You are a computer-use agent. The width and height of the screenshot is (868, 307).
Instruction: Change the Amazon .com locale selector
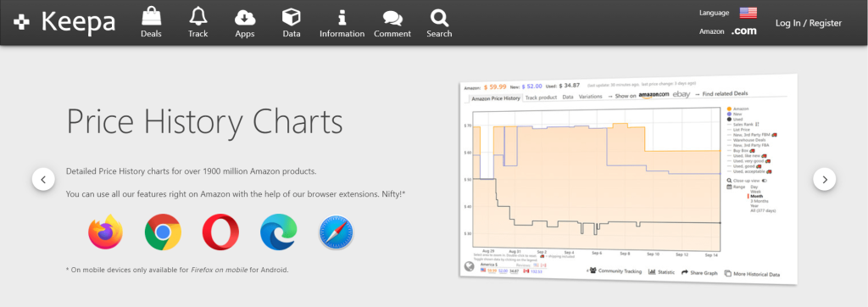pyautogui.click(x=743, y=31)
